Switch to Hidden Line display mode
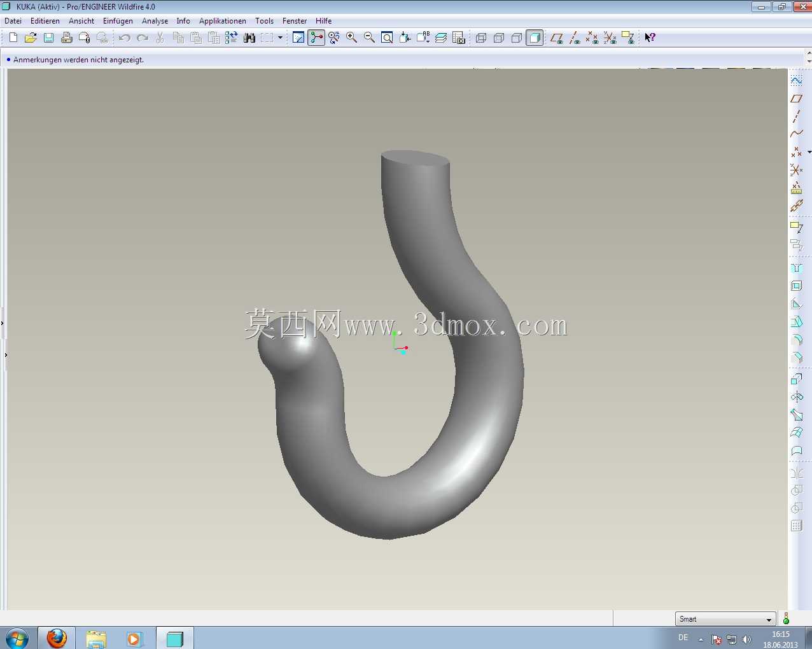812x649 pixels. pyautogui.click(x=499, y=38)
